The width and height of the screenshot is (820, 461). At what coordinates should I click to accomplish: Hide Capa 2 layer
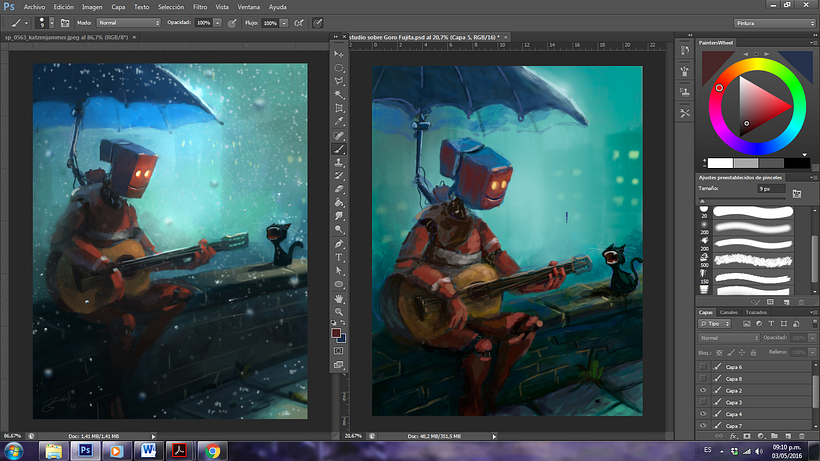[x=703, y=390]
